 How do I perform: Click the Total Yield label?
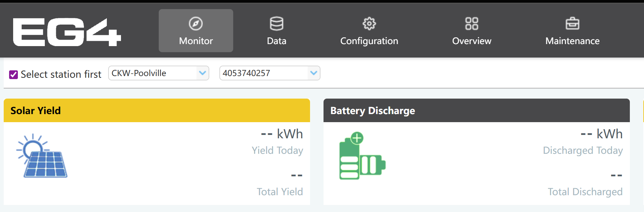280,192
